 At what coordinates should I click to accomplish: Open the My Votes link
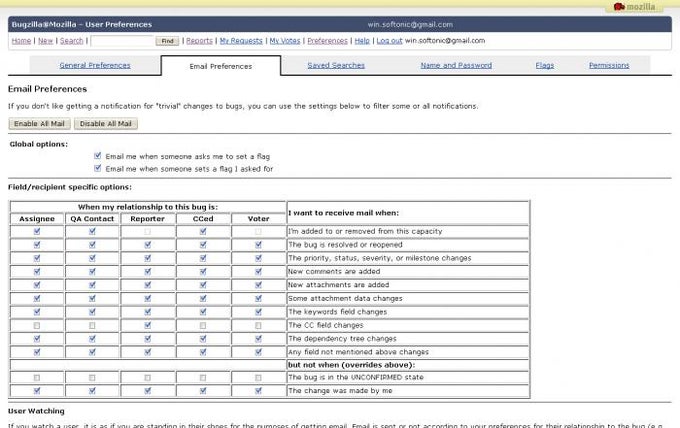(x=285, y=41)
